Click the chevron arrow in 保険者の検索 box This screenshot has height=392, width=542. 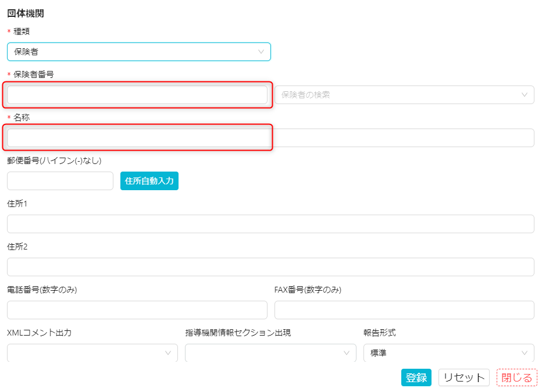525,95
